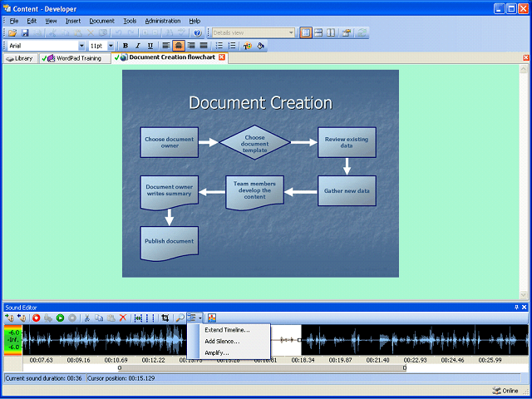The width and height of the screenshot is (532, 399).
Task: Toggle Italic formatting
Action: [138, 46]
